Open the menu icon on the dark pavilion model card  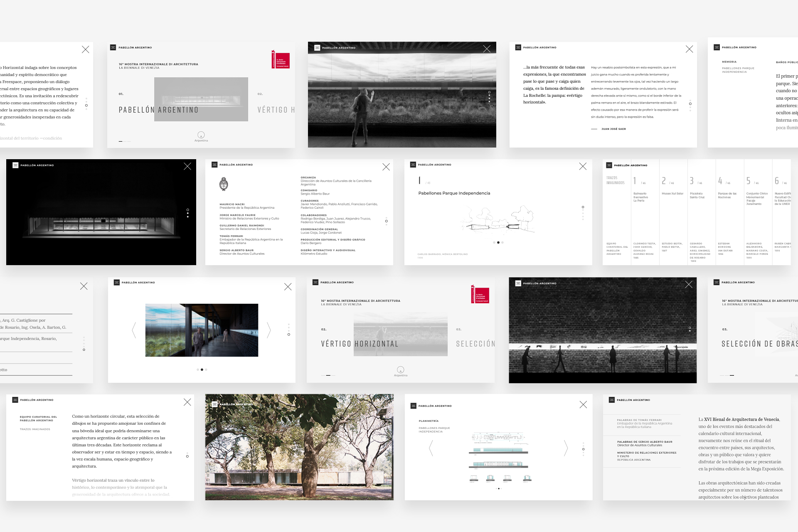(15, 165)
